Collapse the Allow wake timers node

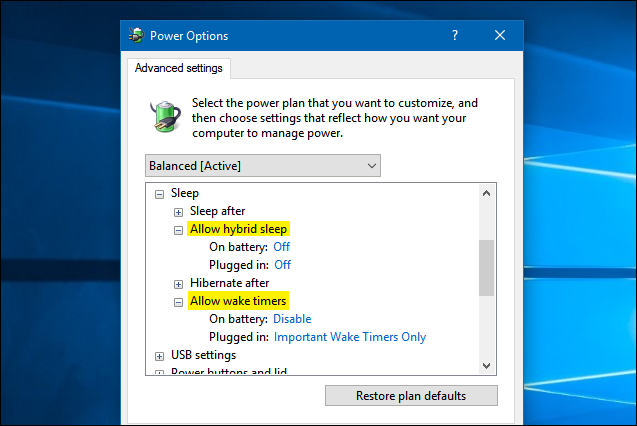tap(179, 301)
